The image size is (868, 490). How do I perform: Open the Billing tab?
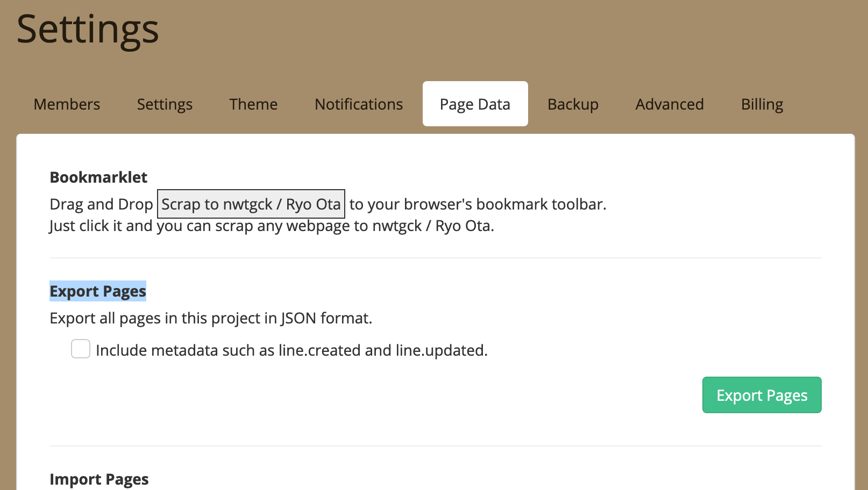pos(762,104)
